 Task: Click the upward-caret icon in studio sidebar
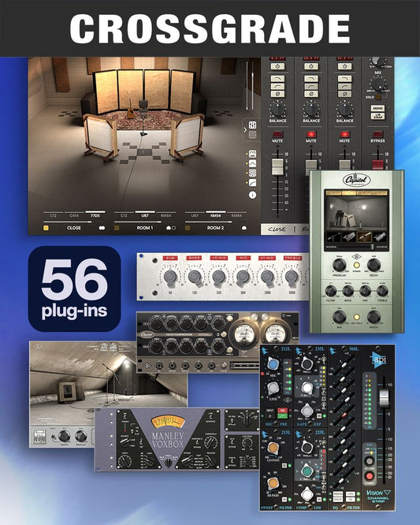pos(252,163)
